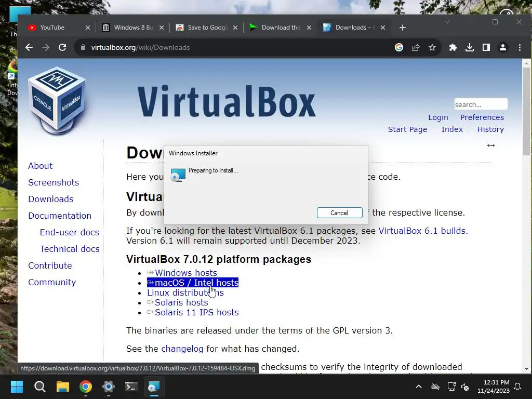This screenshot has width=532, height=399.
Task: Close the Downloads tab
Action: click(x=383, y=28)
